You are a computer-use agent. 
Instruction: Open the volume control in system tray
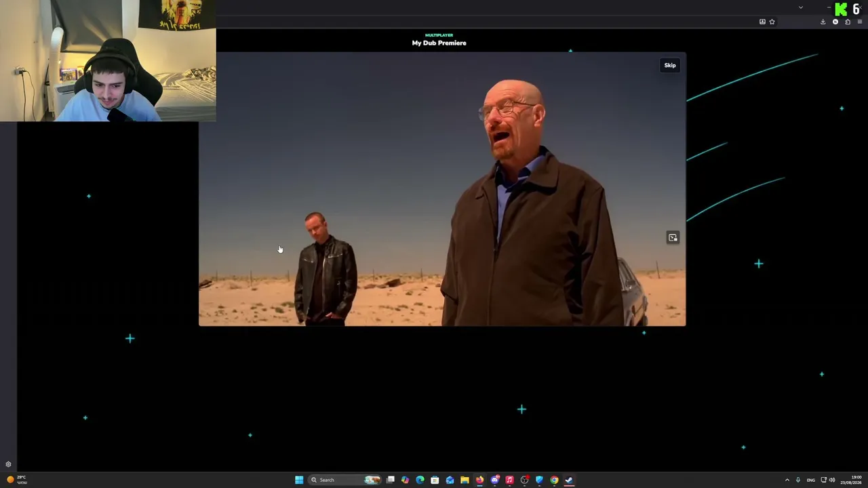[832, 480]
